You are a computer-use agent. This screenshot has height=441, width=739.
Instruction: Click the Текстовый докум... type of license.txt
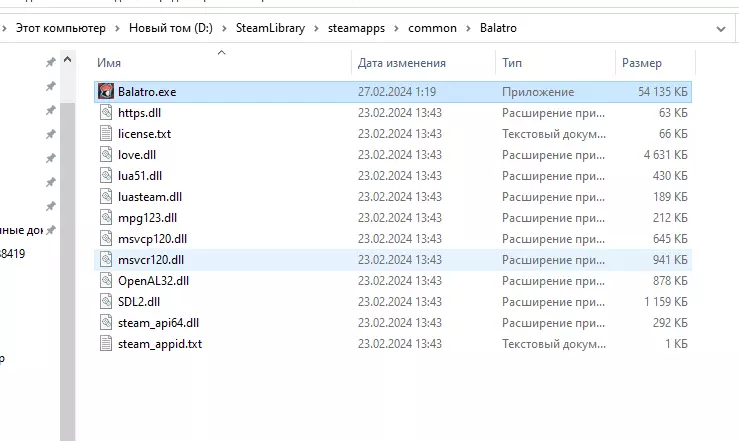click(x=554, y=133)
